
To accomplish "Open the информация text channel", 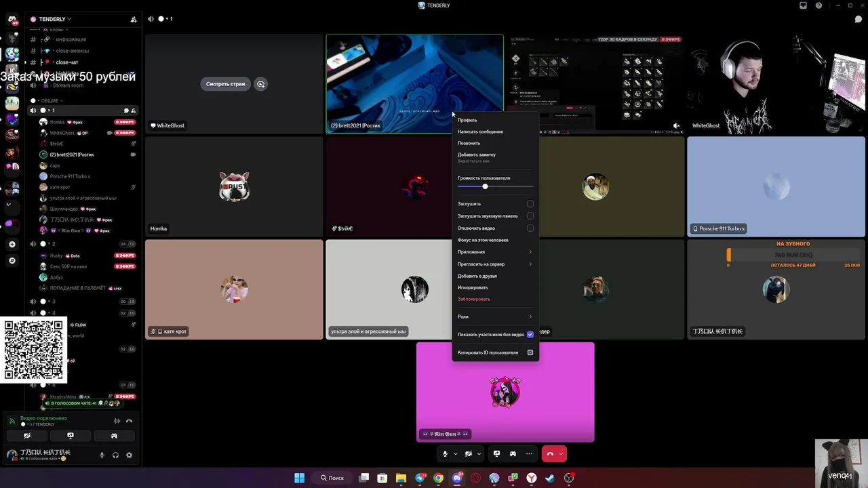I will point(71,39).
